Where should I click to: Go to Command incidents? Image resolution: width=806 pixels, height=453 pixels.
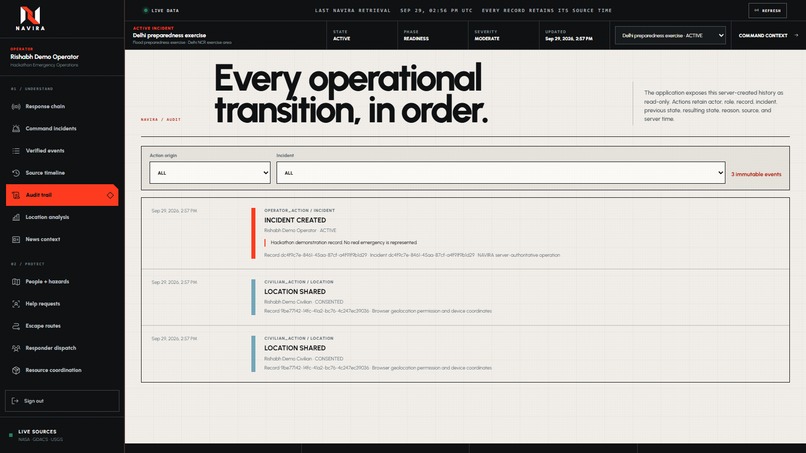62,129
